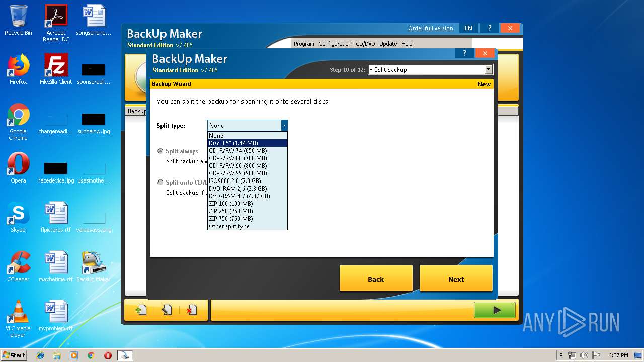This screenshot has height=362, width=644.
Task: Open the wizard step selector dropdown
Action: tap(488, 70)
